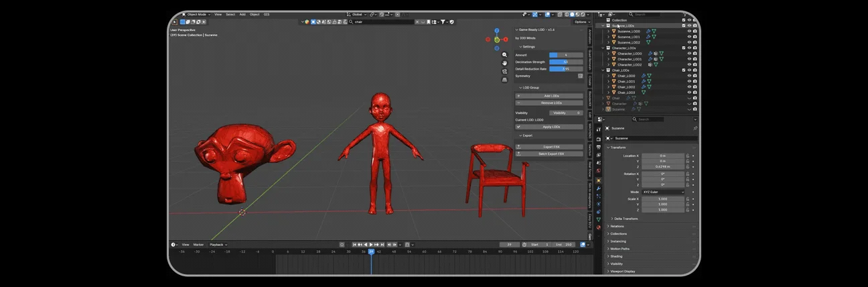Toggle the Chair_LODs collection exclude checkbox

pos(684,70)
